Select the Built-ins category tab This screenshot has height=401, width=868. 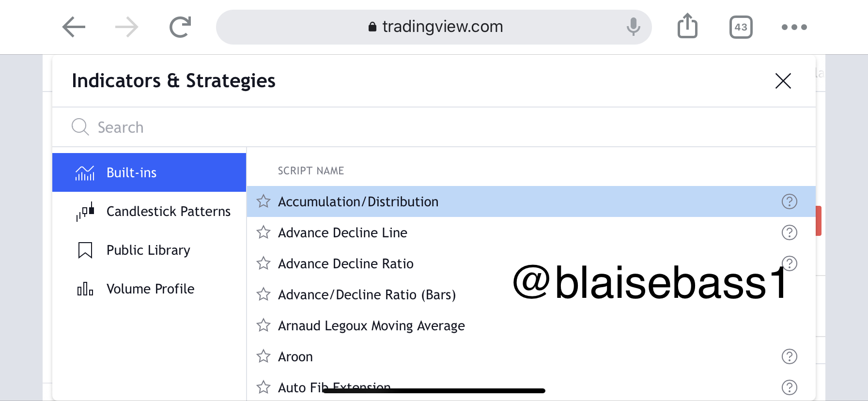point(149,172)
